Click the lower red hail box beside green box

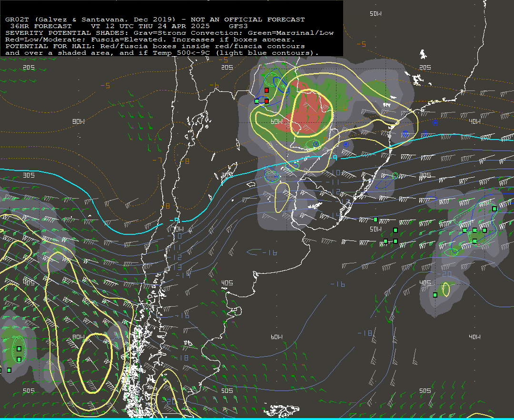pyautogui.click(x=267, y=101)
